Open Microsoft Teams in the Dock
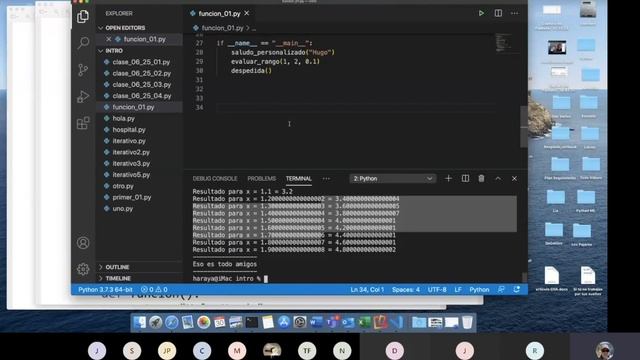The width and height of the screenshot is (640, 360). (332, 322)
